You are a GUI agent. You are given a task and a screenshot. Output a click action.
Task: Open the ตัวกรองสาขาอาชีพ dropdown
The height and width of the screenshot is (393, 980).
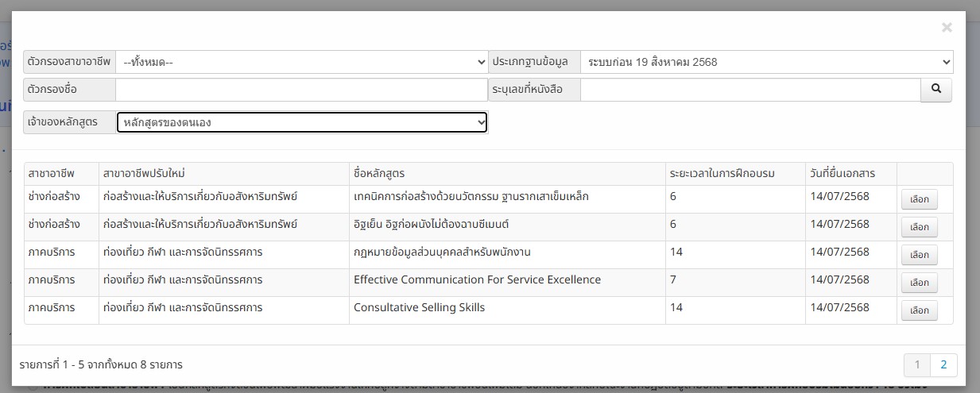302,62
